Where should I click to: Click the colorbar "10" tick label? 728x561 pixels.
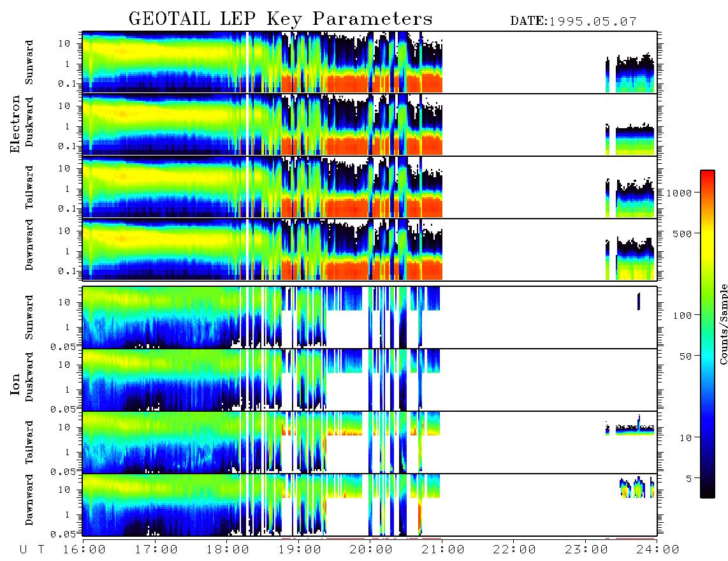tap(685, 438)
